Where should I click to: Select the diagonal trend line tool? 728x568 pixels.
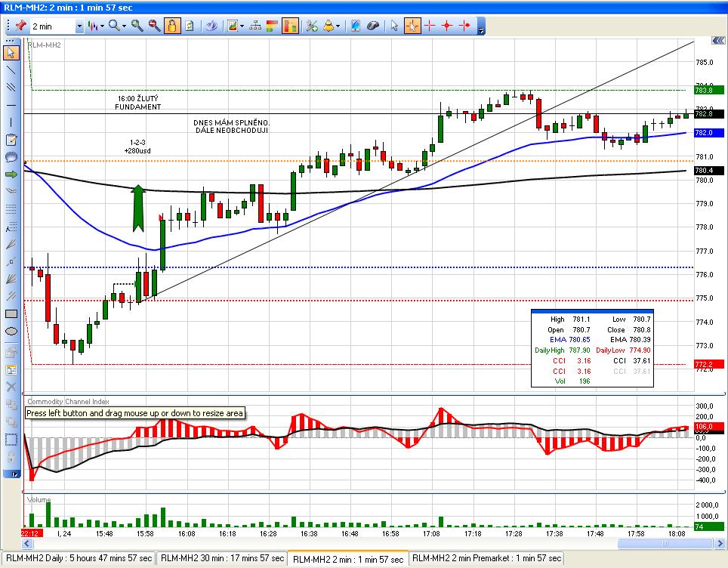pyautogui.click(x=11, y=69)
